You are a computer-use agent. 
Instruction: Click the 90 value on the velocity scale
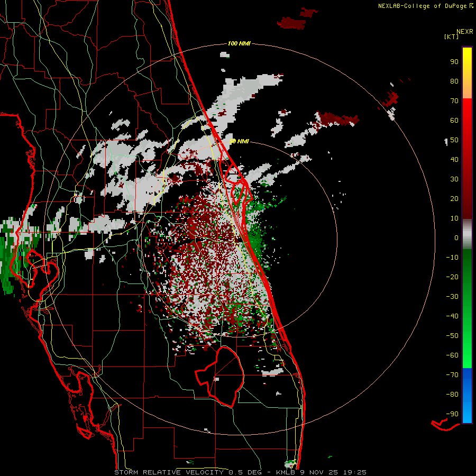tap(454, 62)
